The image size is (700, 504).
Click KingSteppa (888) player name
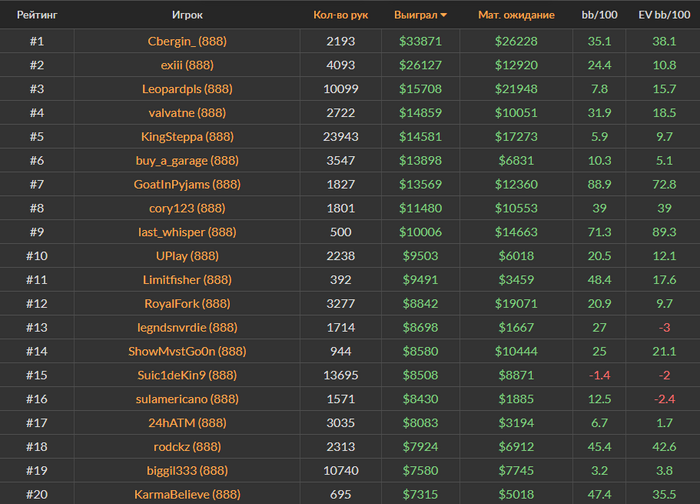(187, 137)
